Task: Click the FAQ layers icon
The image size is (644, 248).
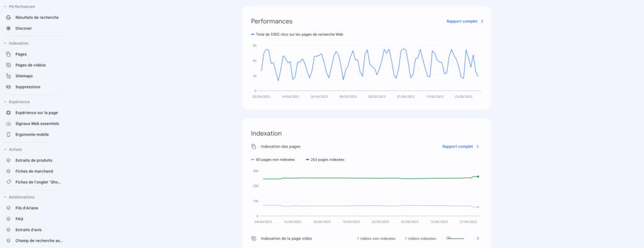Action: pos(8,219)
